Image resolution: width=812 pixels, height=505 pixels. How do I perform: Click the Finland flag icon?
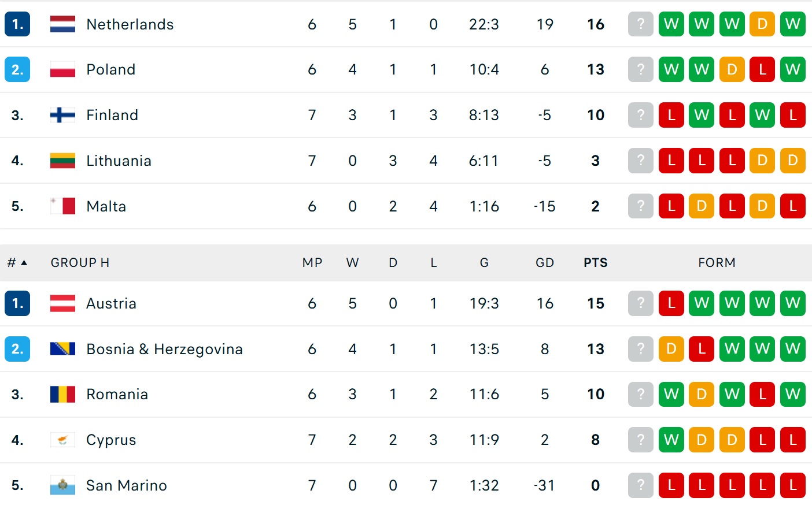pyautogui.click(x=62, y=115)
